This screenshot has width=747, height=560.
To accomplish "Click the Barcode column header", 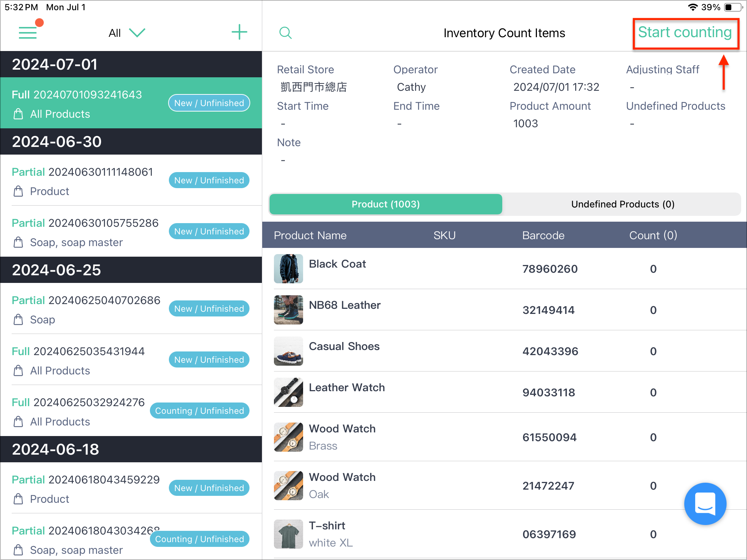I will coord(543,236).
